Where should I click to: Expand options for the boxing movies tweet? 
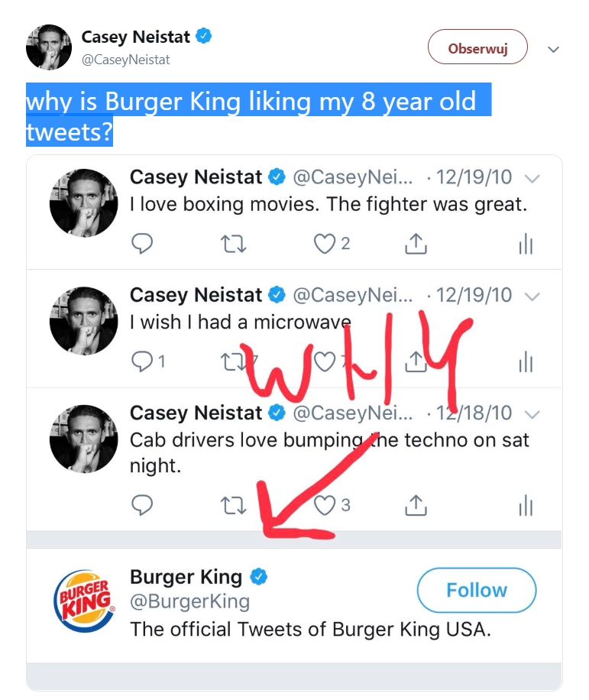point(533,178)
